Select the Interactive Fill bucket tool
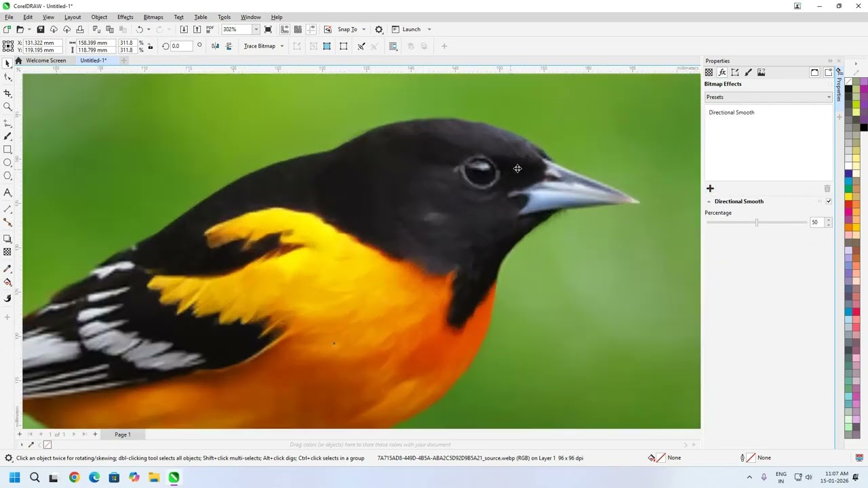 [7, 282]
